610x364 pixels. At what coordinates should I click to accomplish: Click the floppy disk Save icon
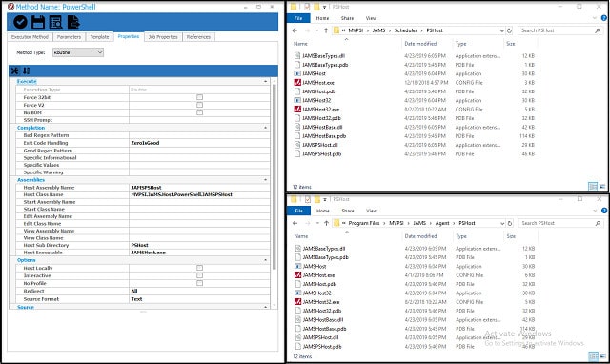point(38,22)
